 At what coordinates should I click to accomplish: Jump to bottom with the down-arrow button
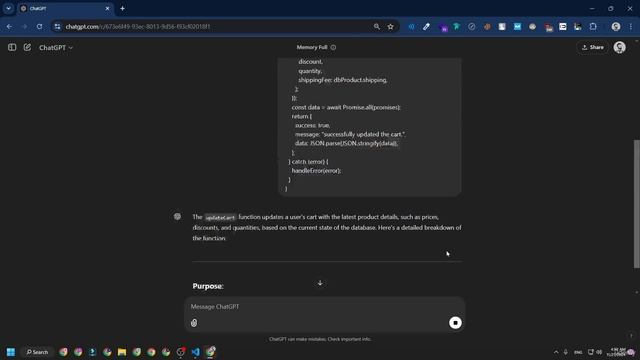tap(320, 283)
